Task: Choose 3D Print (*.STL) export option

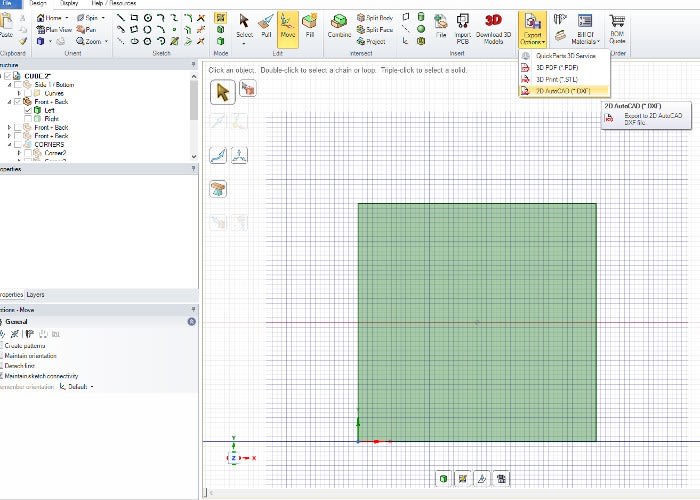Action: pyautogui.click(x=564, y=79)
